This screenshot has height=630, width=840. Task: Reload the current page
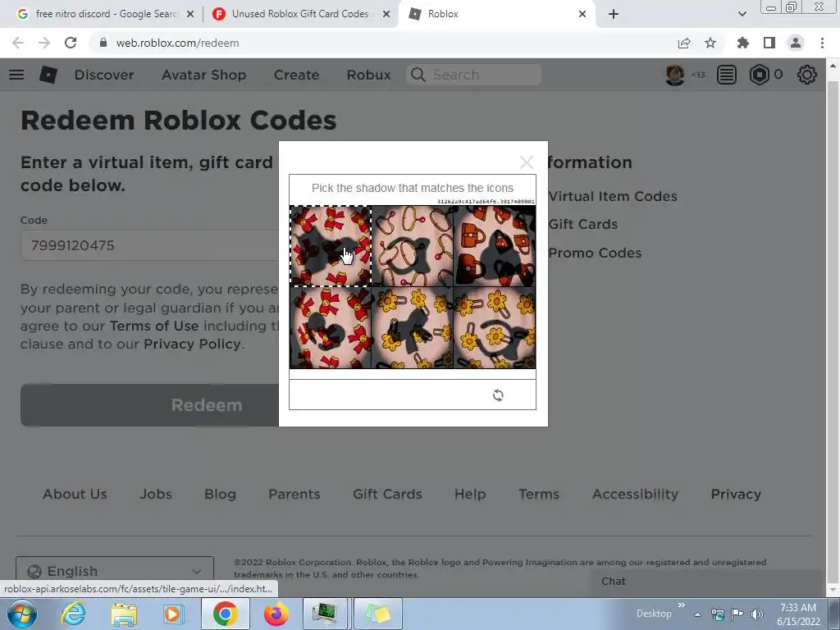[x=71, y=43]
